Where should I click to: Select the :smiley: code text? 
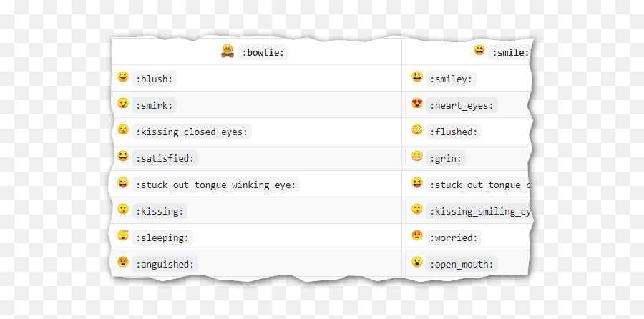[451, 79]
